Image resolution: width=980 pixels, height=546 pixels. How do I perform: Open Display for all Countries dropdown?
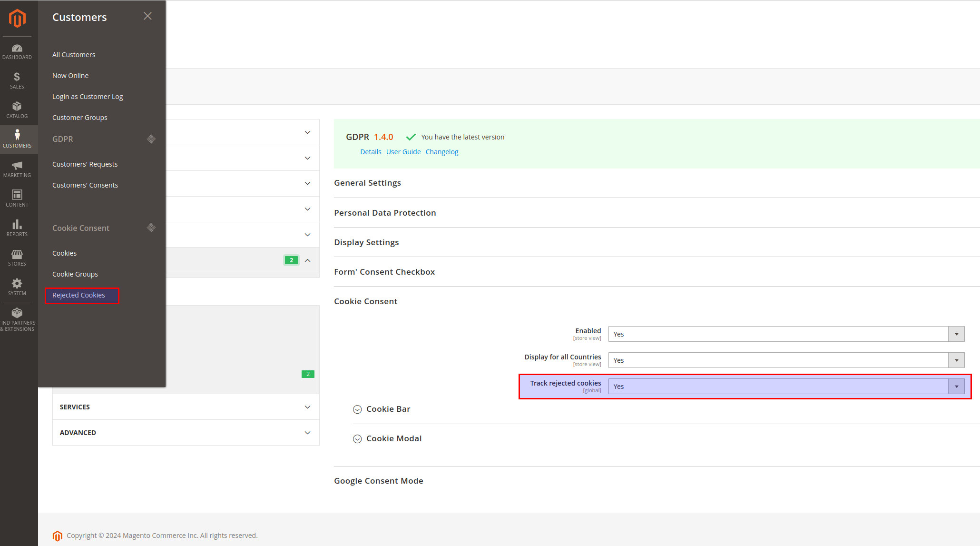tap(786, 360)
